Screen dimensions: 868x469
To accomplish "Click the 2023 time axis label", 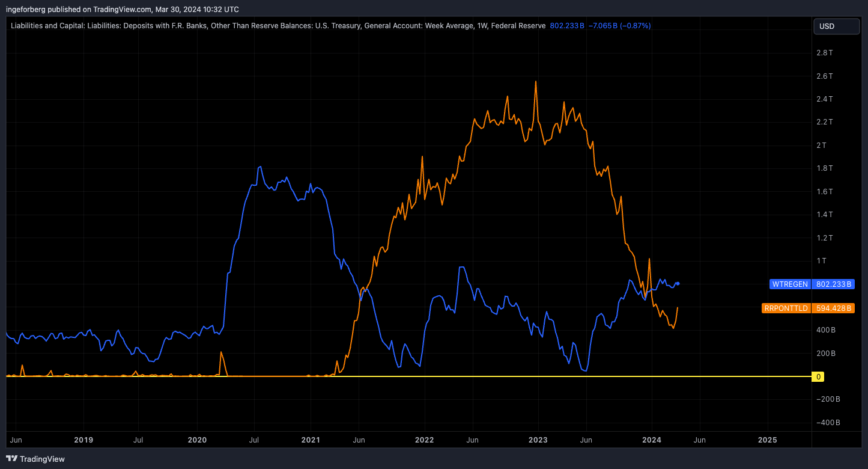I will (x=538, y=440).
